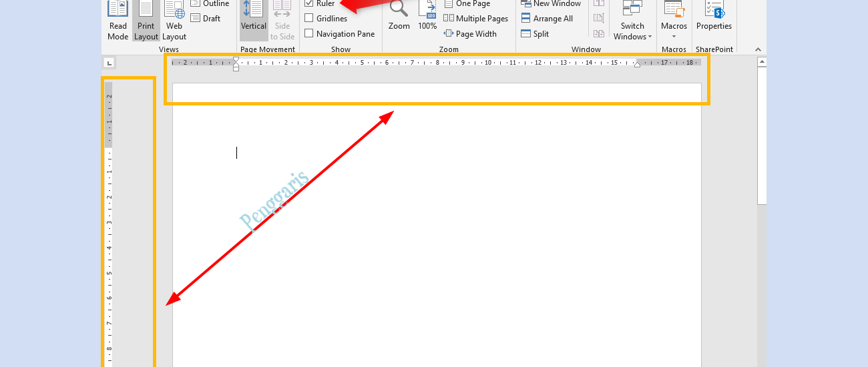Open Outline view
This screenshot has width=868, height=367.
click(x=210, y=4)
